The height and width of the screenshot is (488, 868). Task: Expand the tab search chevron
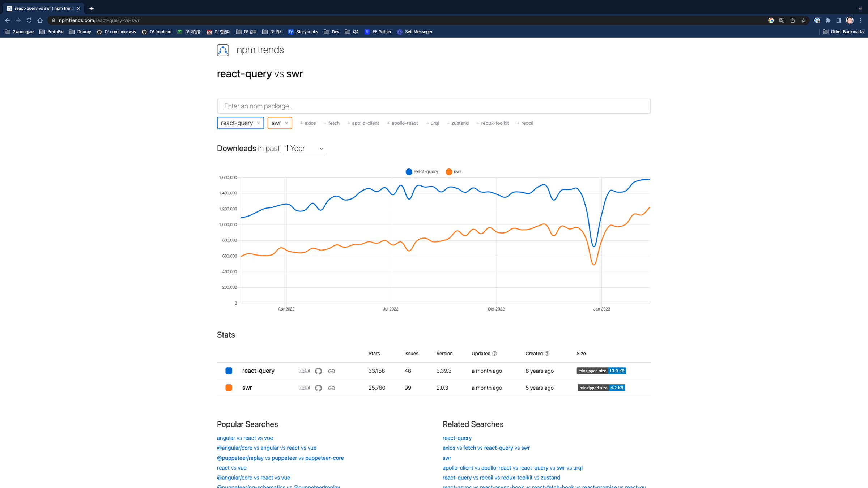[x=860, y=8]
